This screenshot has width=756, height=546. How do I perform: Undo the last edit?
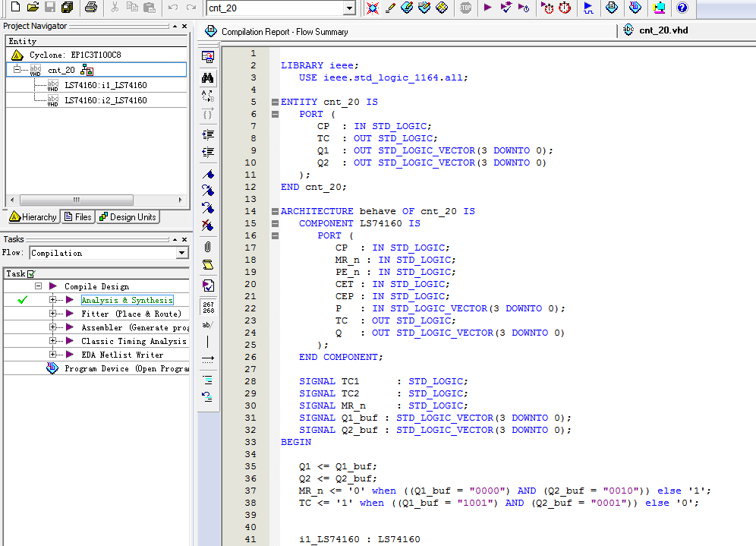pos(173,7)
